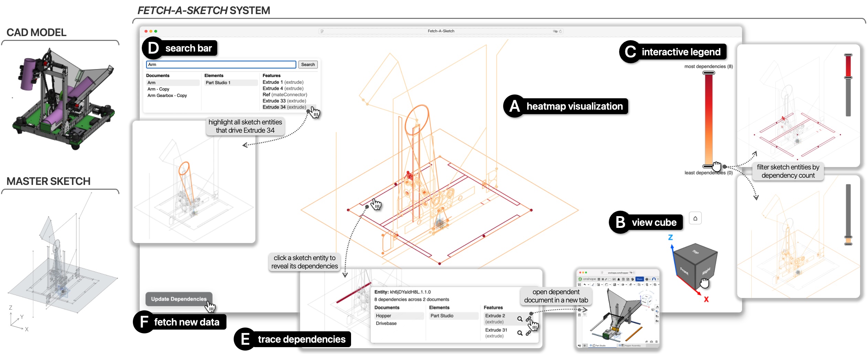868x354 pixels.
Task: Select the Extrude 34 feature result
Action: tap(284, 107)
